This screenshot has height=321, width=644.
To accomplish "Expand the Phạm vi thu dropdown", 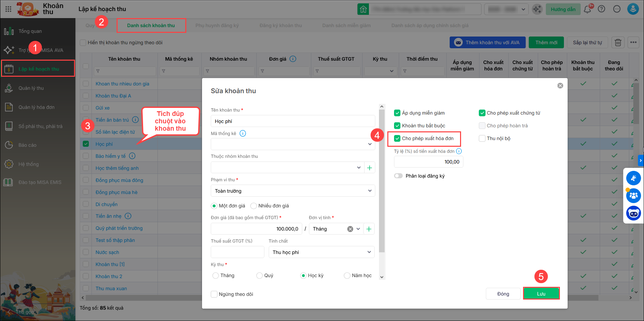I will point(370,191).
